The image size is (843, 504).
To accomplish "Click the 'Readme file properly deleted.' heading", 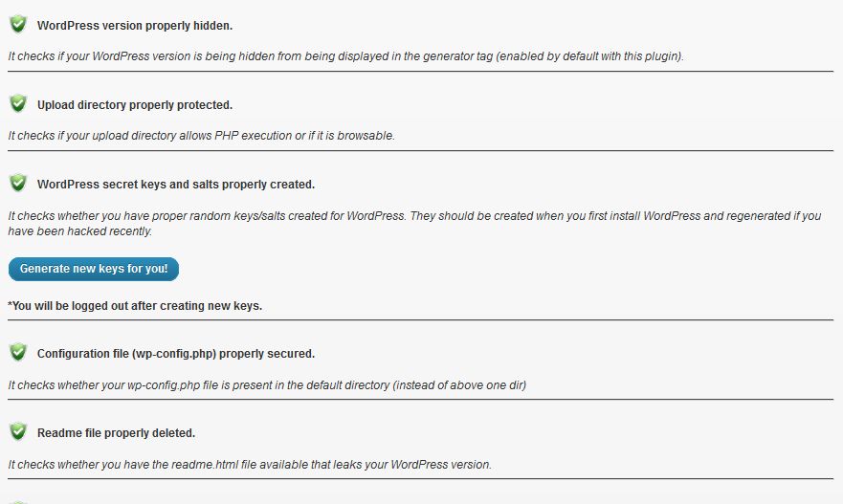I will pos(116,433).
